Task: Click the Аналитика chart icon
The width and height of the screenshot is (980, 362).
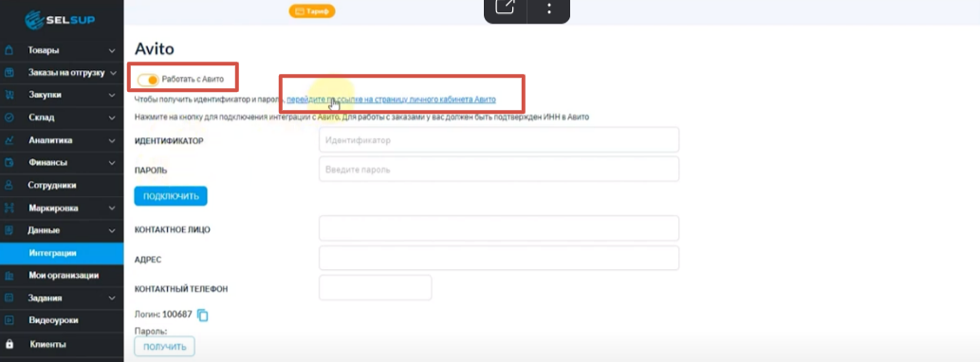Action: click(9, 140)
